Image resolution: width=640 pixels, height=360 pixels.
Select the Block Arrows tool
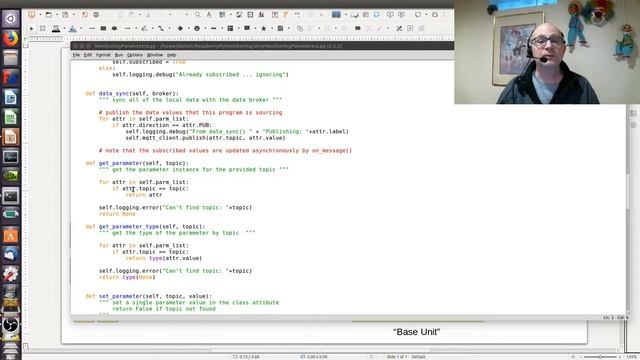(213, 29)
